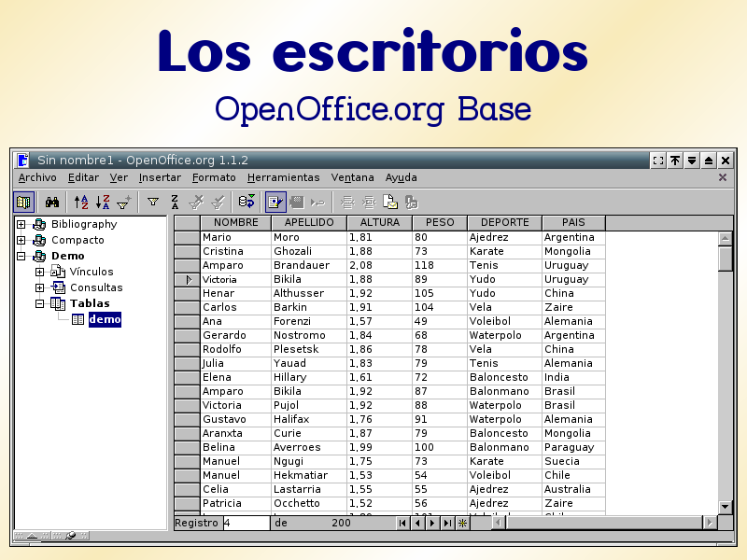747x560 pixels.
Task: Click the ALTURA column header
Action: coord(380,222)
